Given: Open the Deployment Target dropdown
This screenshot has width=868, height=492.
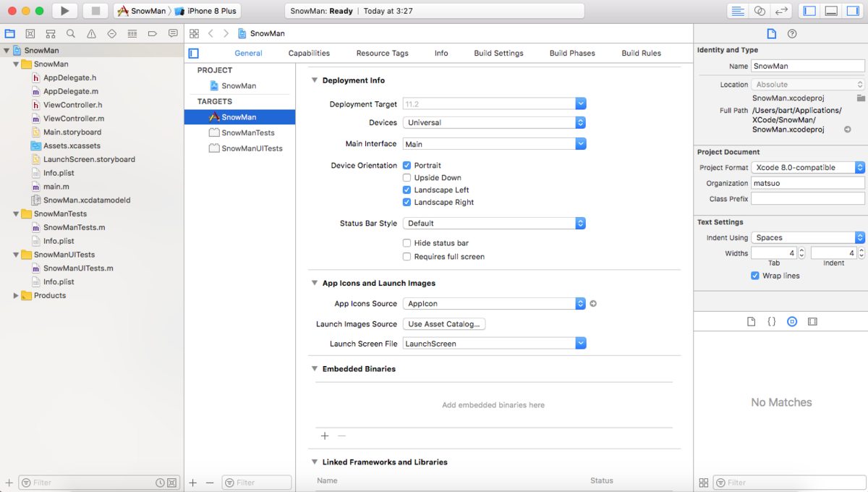Looking at the screenshot, I should [x=581, y=104].
